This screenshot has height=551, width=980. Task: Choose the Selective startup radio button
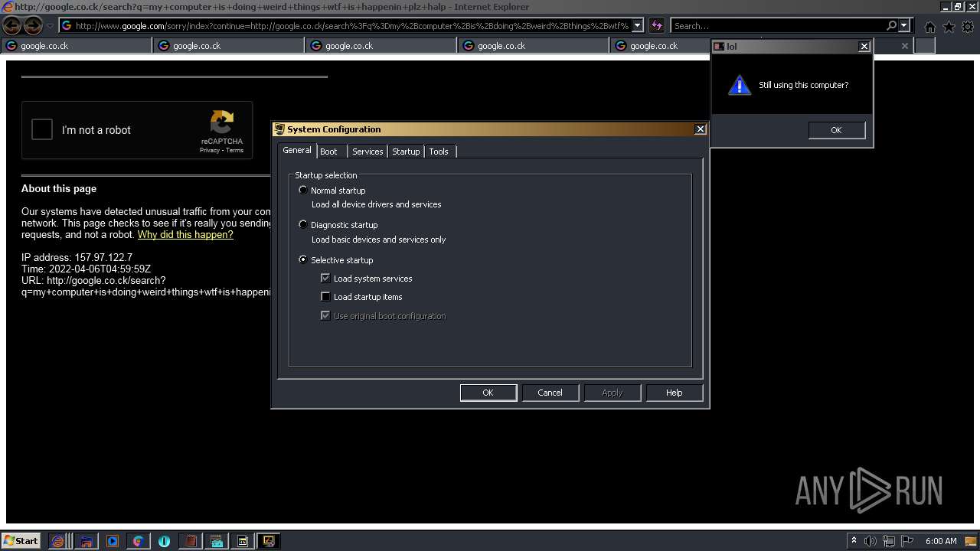pyautogui.click(x=303, y=259)
